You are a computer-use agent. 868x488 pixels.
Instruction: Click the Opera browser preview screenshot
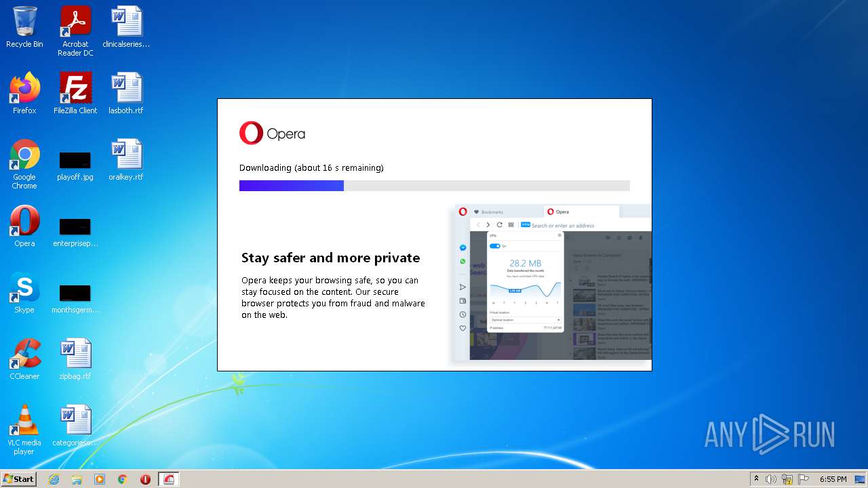(552, 283)
